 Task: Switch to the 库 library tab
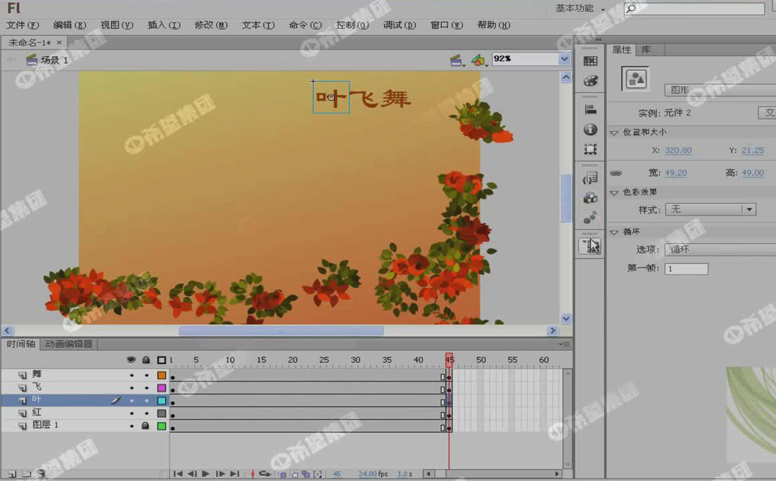645,49
